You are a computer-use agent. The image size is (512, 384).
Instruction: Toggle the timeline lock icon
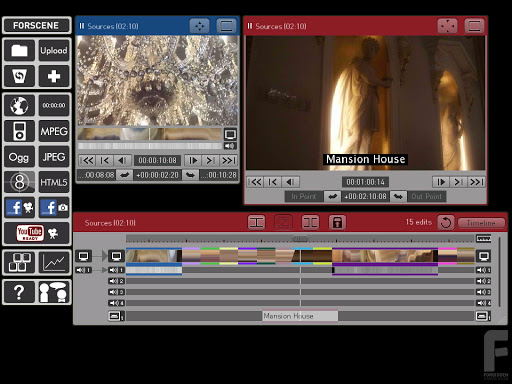pyautogui.click(x=337, y=222)
